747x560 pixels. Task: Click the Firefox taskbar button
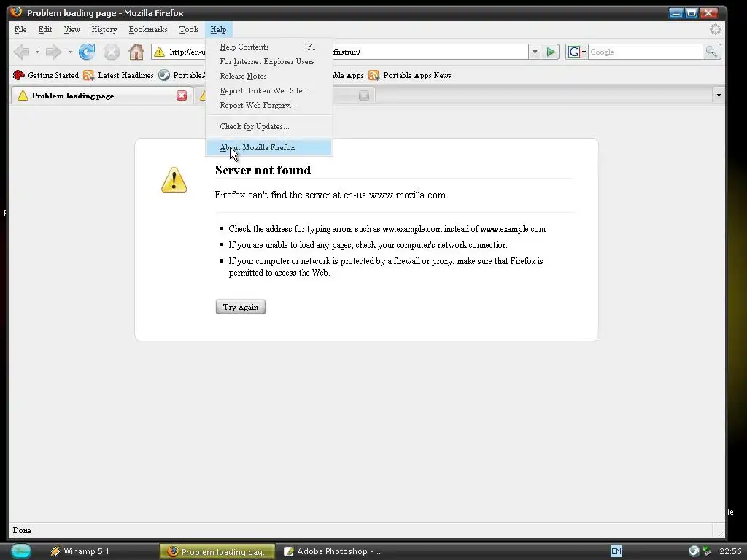(x=217, y=551)
